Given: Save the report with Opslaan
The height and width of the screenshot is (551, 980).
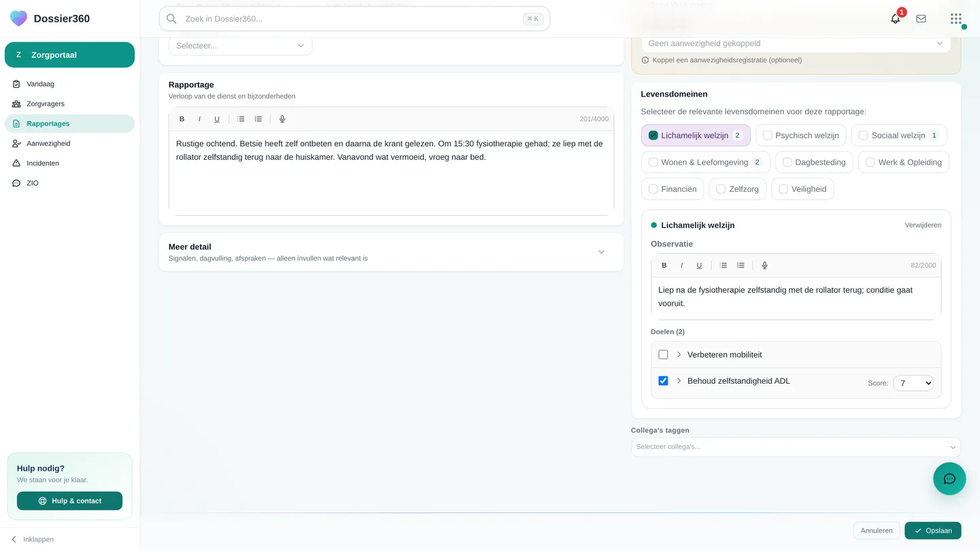Looking at the screenshot, I should point(932,531).
